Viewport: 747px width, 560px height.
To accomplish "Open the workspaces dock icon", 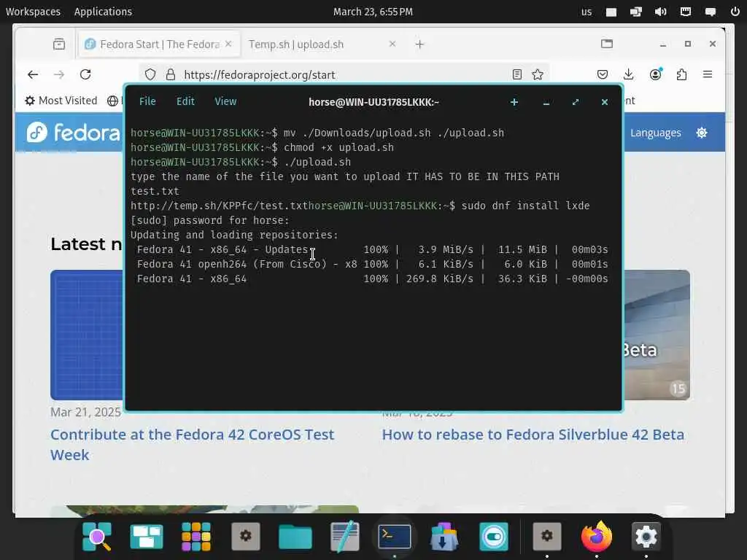I will tap(147, 537).
